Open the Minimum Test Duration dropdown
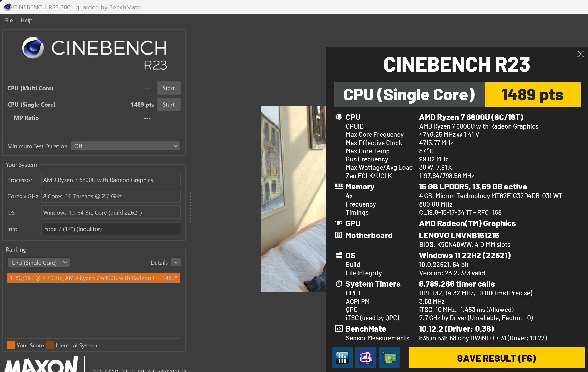588x372 pixels. click(125, 146)
